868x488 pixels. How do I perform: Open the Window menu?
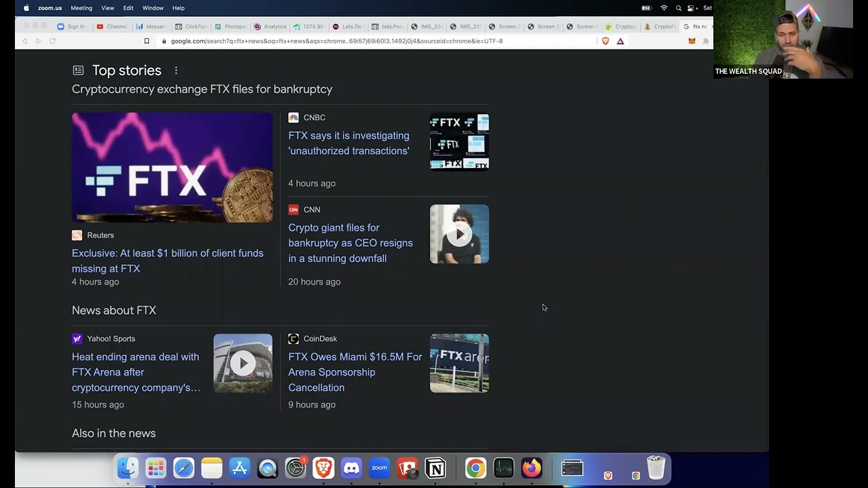pyautogui.click(x=153, y=8)
